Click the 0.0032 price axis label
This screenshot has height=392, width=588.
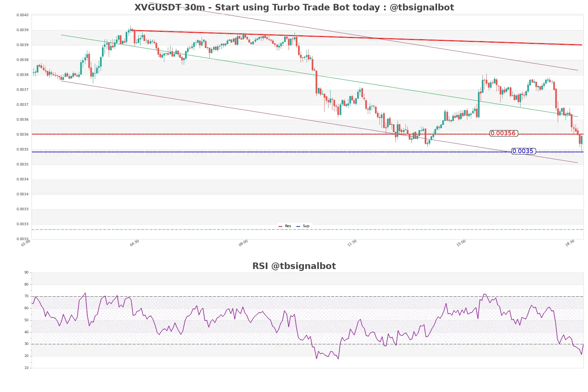pyautogui.click(x=22, y=239)
